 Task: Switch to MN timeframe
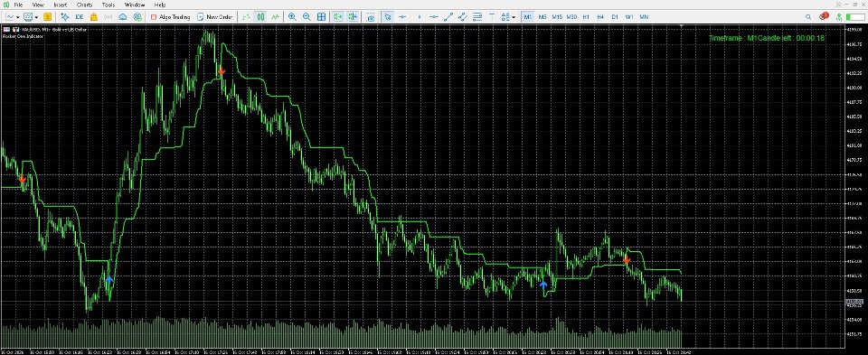click(x=644, y=16)
